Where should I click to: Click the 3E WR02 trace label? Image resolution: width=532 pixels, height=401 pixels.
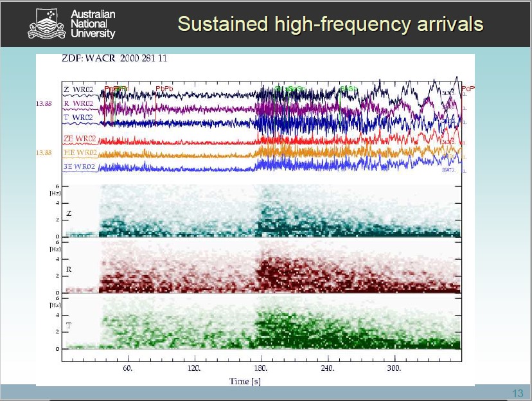point(80,167)
